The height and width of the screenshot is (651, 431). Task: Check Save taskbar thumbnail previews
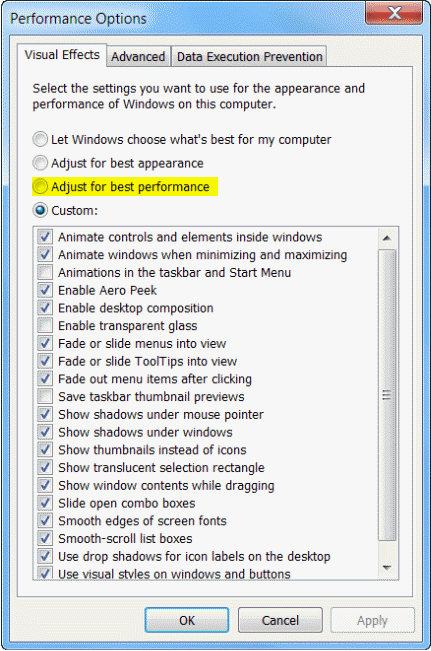tap(45, 396)
